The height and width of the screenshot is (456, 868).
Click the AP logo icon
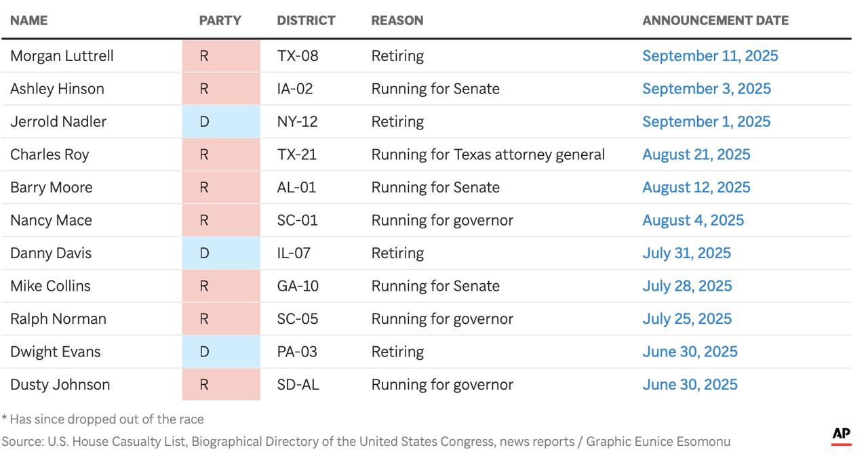point(841,435)
